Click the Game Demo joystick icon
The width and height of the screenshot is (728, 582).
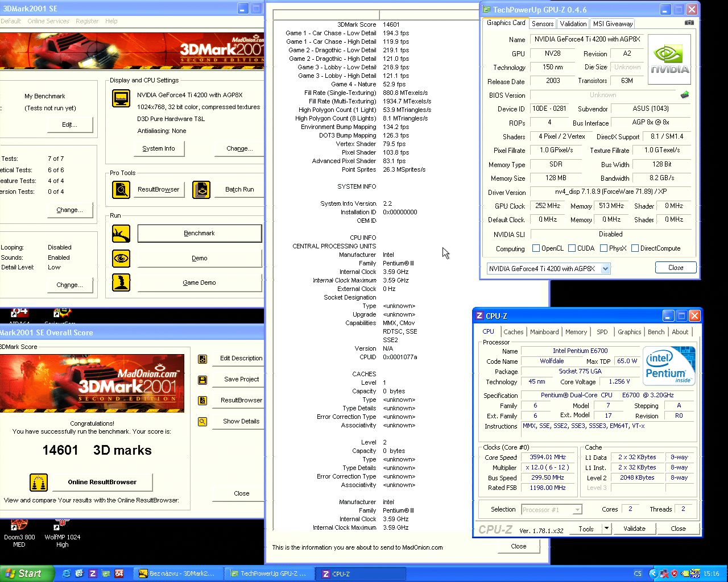121,282
